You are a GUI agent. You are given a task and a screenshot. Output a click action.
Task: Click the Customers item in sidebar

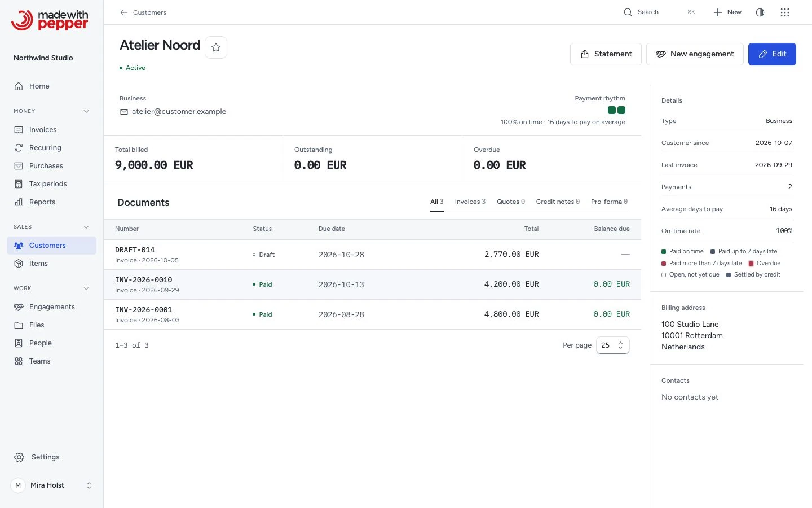click(x=51, y=246)
